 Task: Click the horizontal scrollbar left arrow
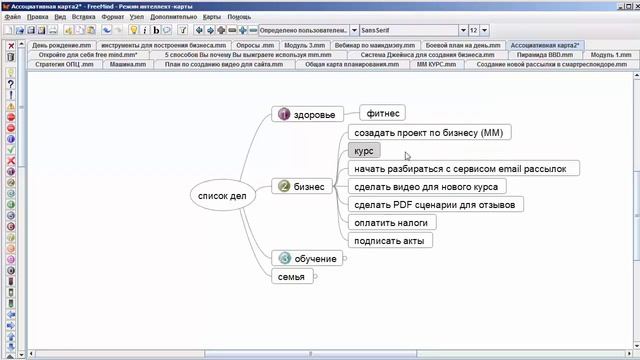coord(31,353)
